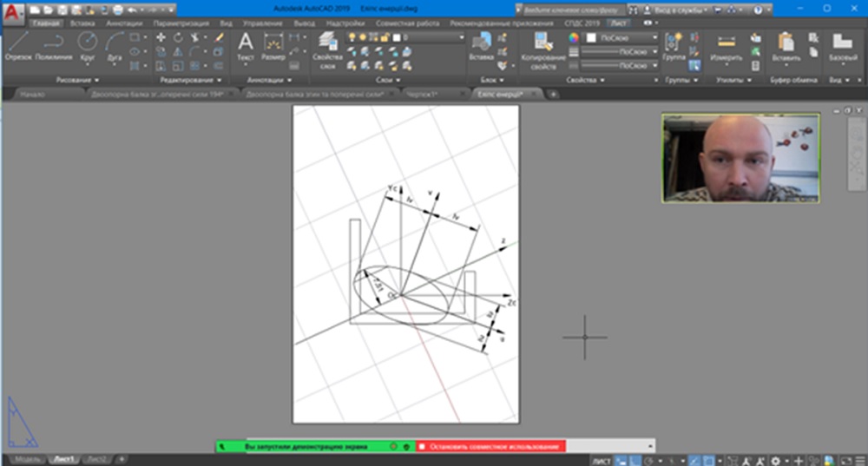
Task: Click the Trim tool icon
Action: pos(194,37)
